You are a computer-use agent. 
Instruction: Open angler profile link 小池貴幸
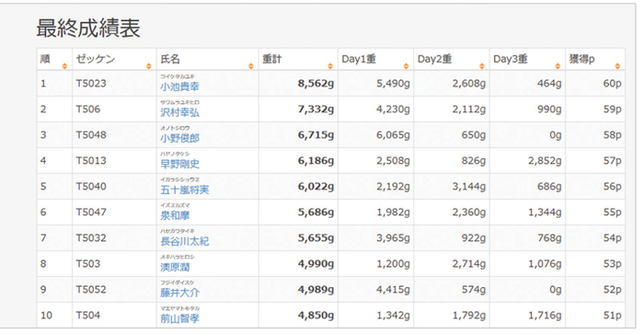(x=180, y=86)
